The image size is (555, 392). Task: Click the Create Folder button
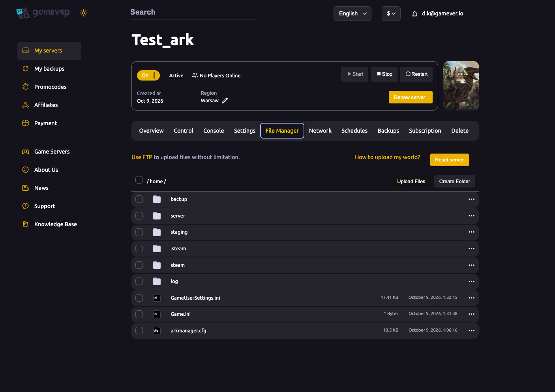click(455, 182)
